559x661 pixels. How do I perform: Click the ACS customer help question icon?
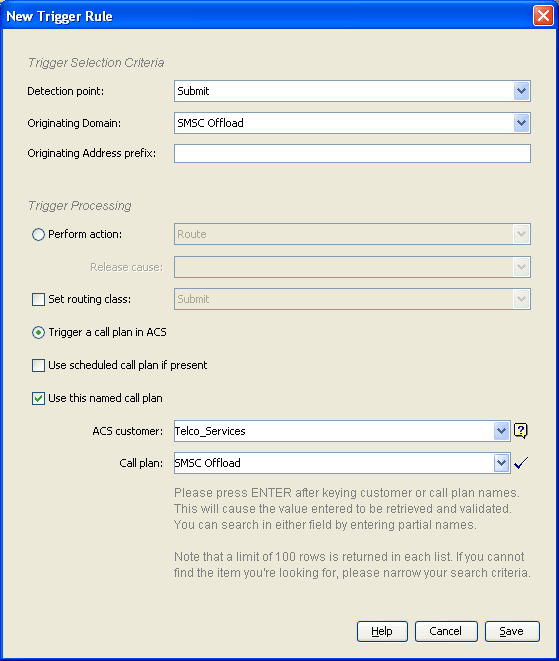(x=521, y=431)
